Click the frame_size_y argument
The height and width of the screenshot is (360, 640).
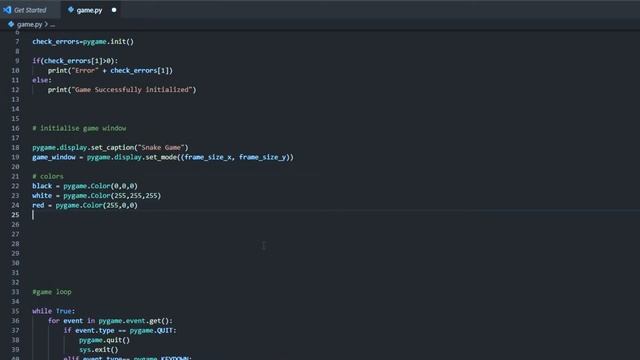tap(263, 157)
